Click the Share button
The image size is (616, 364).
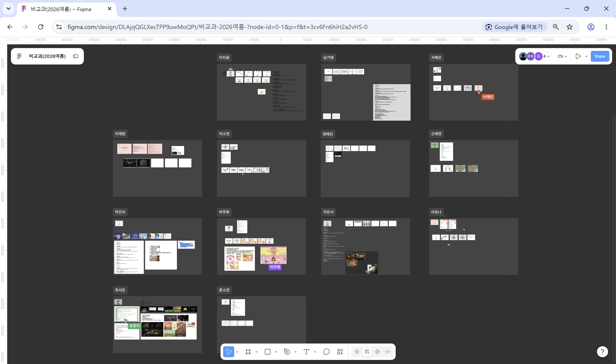[600, 56]
